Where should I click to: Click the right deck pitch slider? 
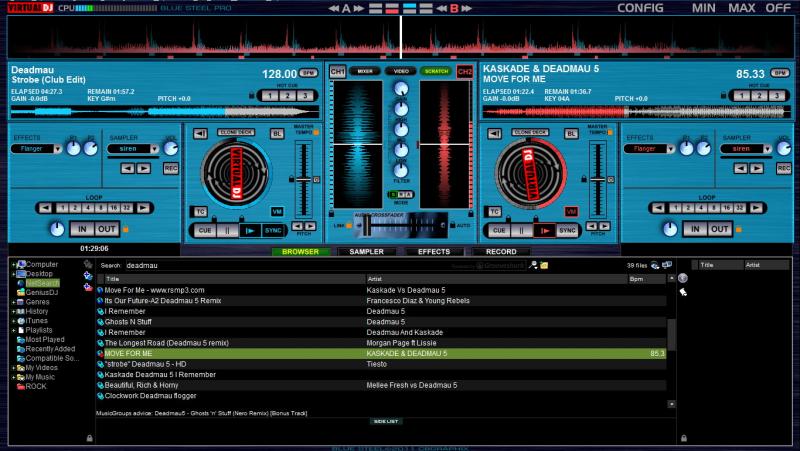tap(597, 180)
